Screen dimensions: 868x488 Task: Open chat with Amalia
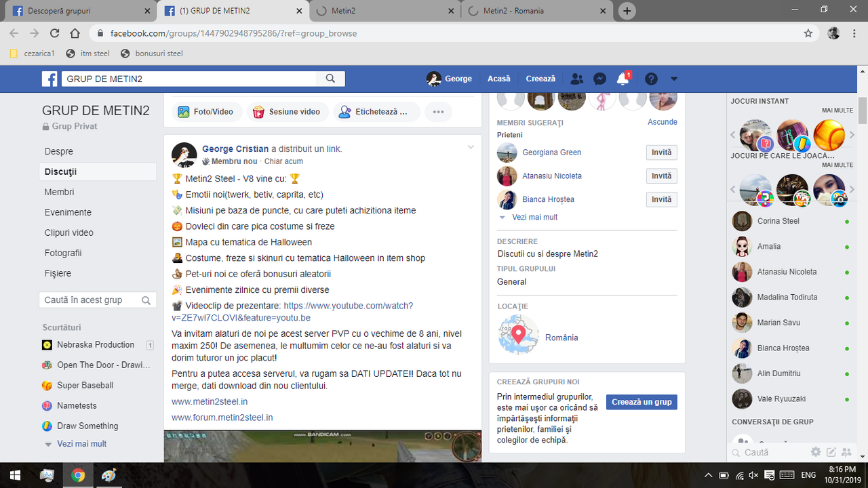point(791,247)
